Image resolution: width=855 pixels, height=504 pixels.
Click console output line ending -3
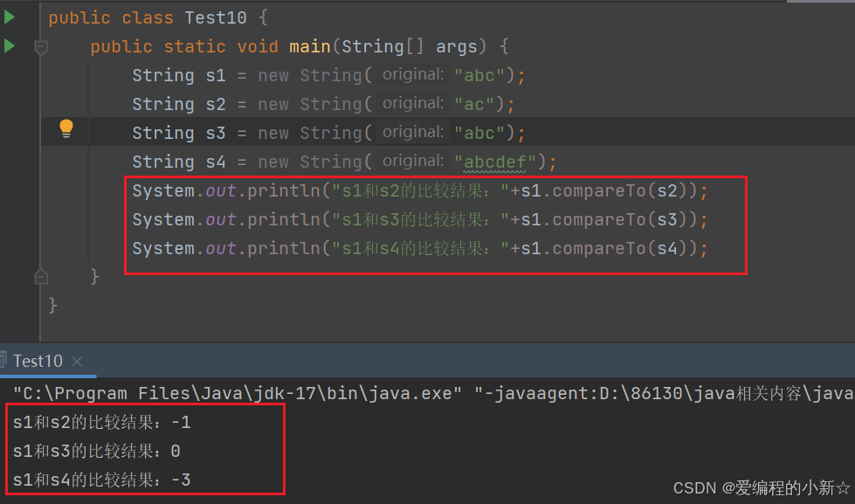coord(102,480)
